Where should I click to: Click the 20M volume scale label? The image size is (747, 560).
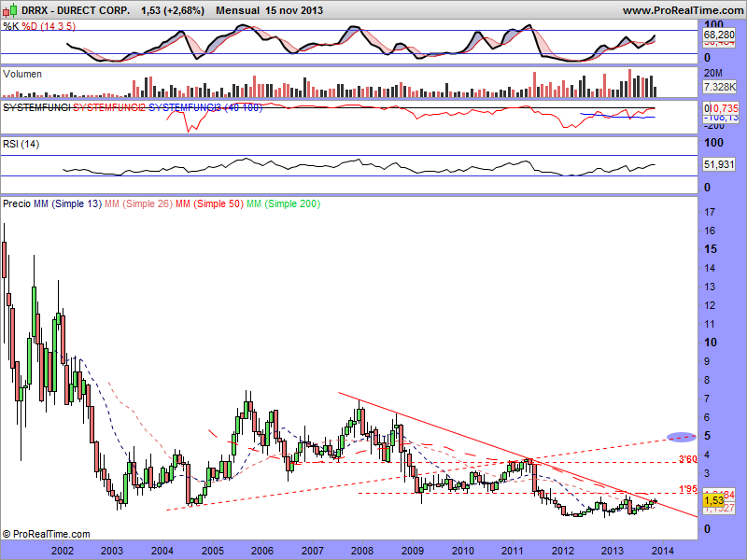(x=713, y=73)
